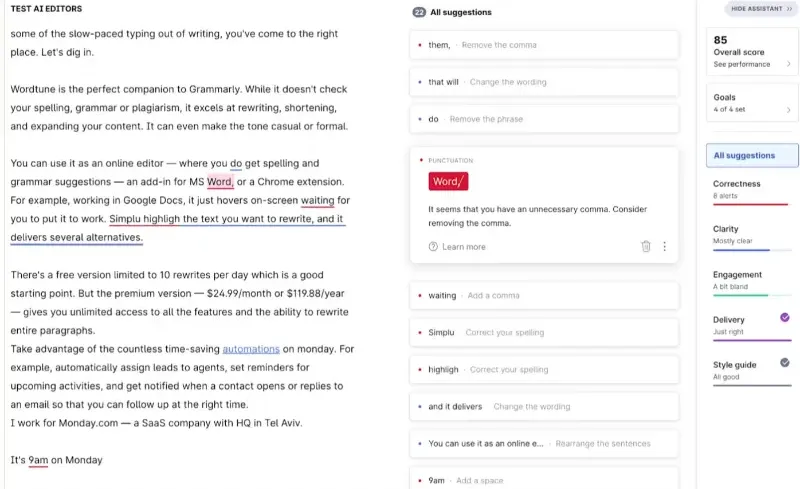Hide the assistant panel
Screen dimensions: 800x489
point(761,9)
